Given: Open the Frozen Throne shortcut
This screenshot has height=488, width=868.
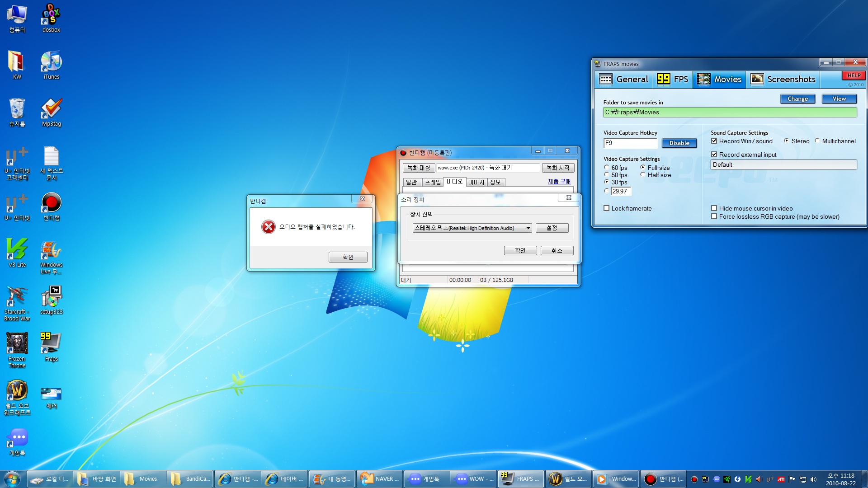Looking at the screenshot, I should coord(17,351).
